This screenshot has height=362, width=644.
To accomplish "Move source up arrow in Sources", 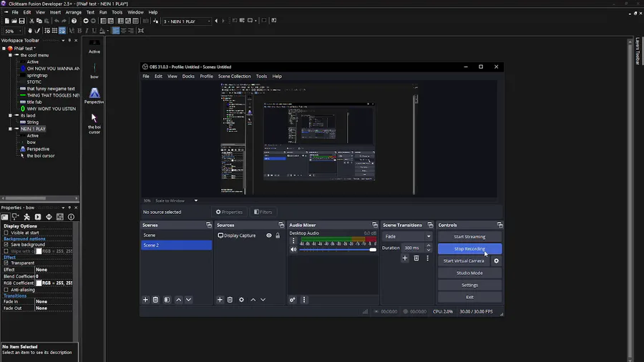I will (253, 300).
